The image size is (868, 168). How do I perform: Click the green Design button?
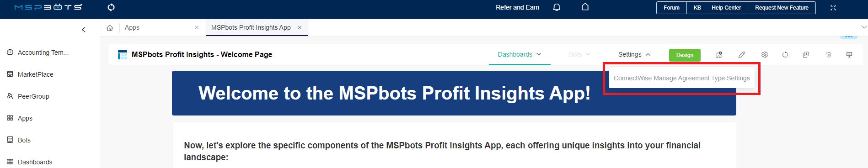coord(685,55)
